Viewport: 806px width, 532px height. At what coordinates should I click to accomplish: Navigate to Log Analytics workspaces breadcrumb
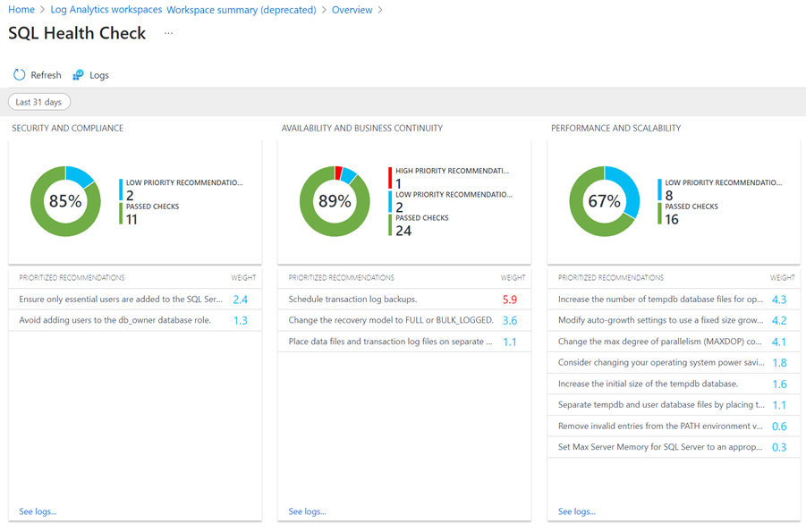point(106,10)
